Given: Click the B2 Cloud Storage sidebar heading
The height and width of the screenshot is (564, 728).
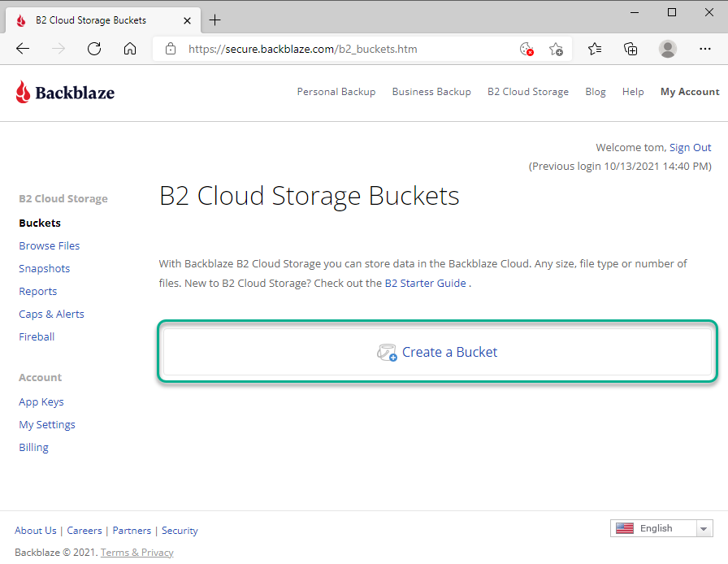Looking at the screenshot, I should [63, 199].
